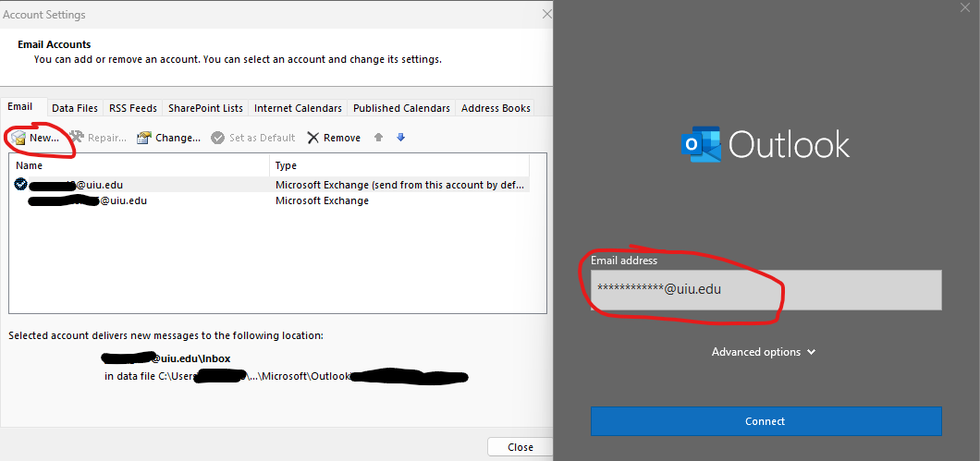Click Remove in the accounts toolbar
Screen dimensions: 980x461
click(x=334, y=138)
